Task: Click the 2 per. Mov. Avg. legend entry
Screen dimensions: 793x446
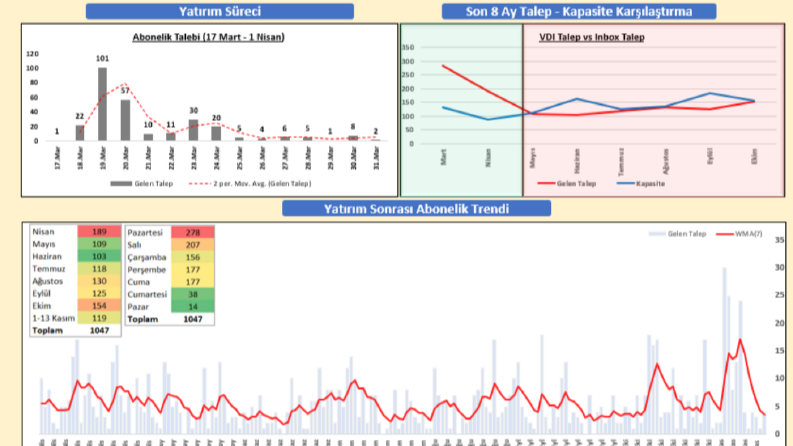Action: (x=250, y=184)
